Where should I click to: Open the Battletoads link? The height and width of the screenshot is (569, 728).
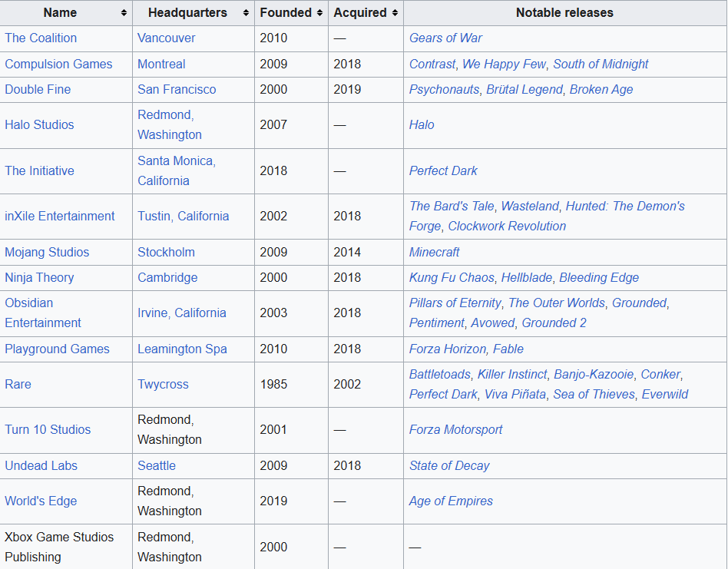(440, 375)
